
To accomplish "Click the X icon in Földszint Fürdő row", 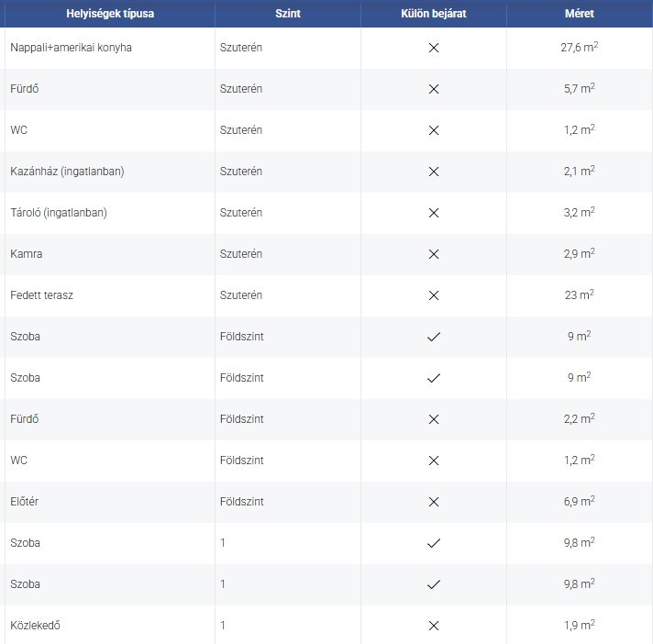I will point(434,419).
